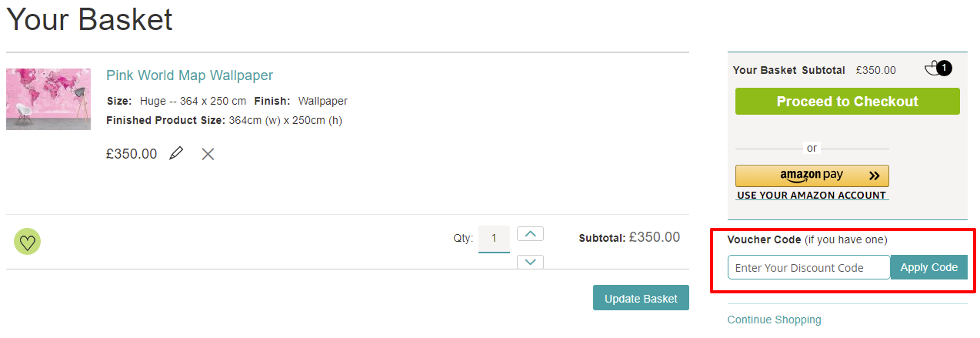Click the Finished Product Size detail line
This screenshot has width=980, height=338.
(224, 120)
